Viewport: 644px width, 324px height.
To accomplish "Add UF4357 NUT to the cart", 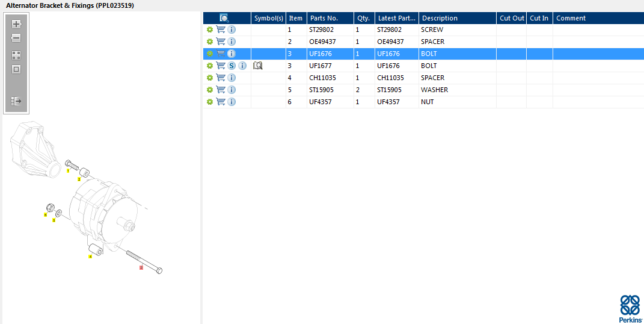I will tap(221, 102).
